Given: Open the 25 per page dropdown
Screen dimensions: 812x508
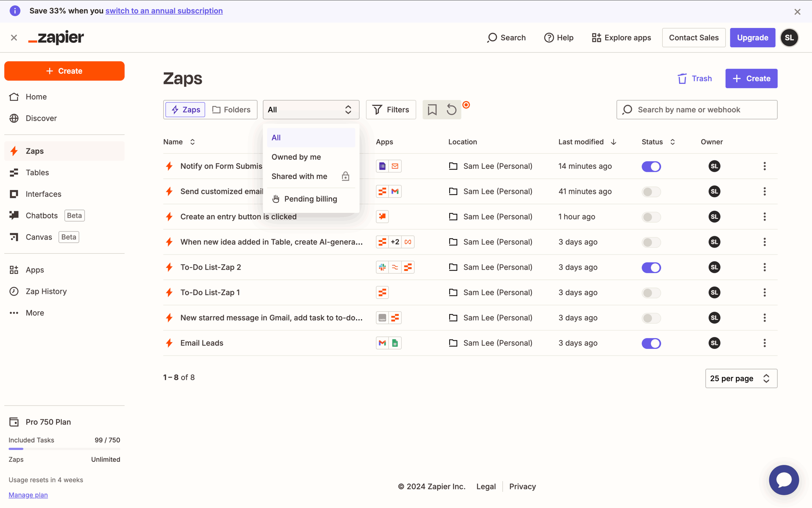Looking at the screenshot, I should coord(741,378).
